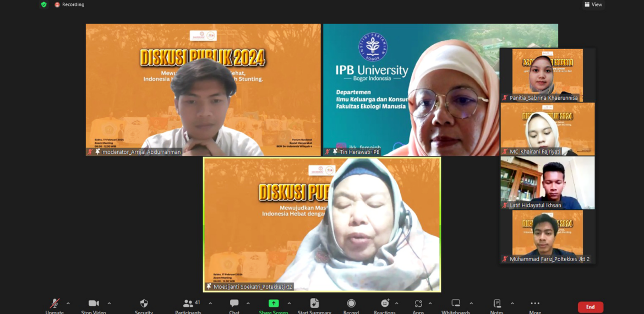This screenshot has width=644, height=314.
Task: Click the name label Tin Herawati-IPB
Action: [x=360, y=152]
